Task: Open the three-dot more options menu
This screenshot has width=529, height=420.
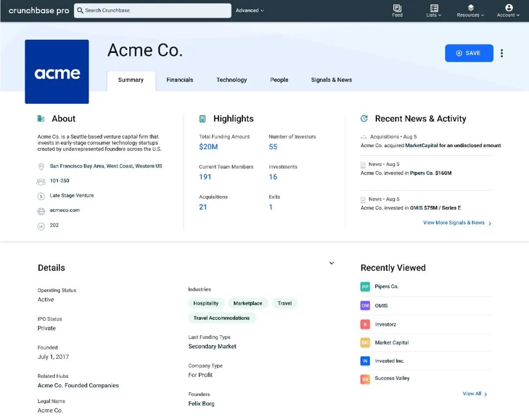Action: pos(502,53)
